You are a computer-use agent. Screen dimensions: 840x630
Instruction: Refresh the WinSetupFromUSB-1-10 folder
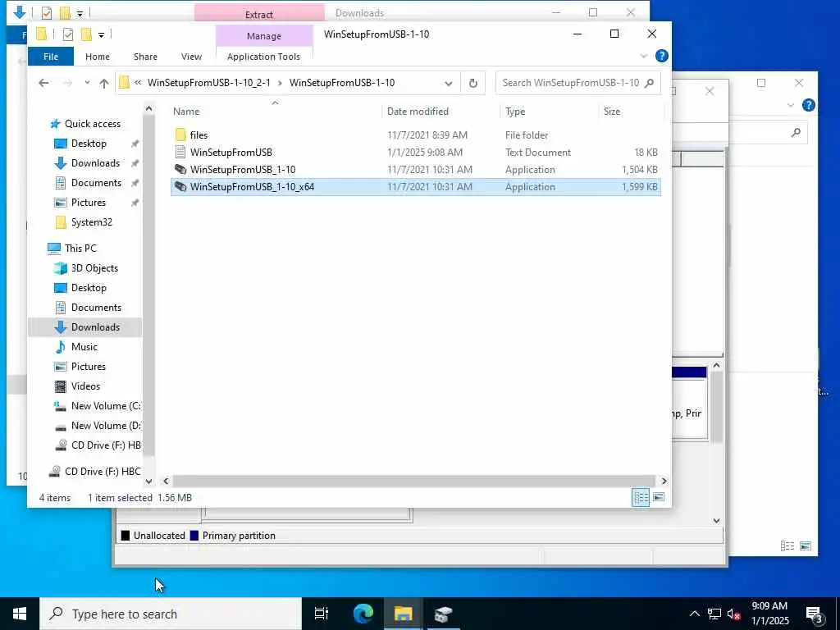point(473,83)
